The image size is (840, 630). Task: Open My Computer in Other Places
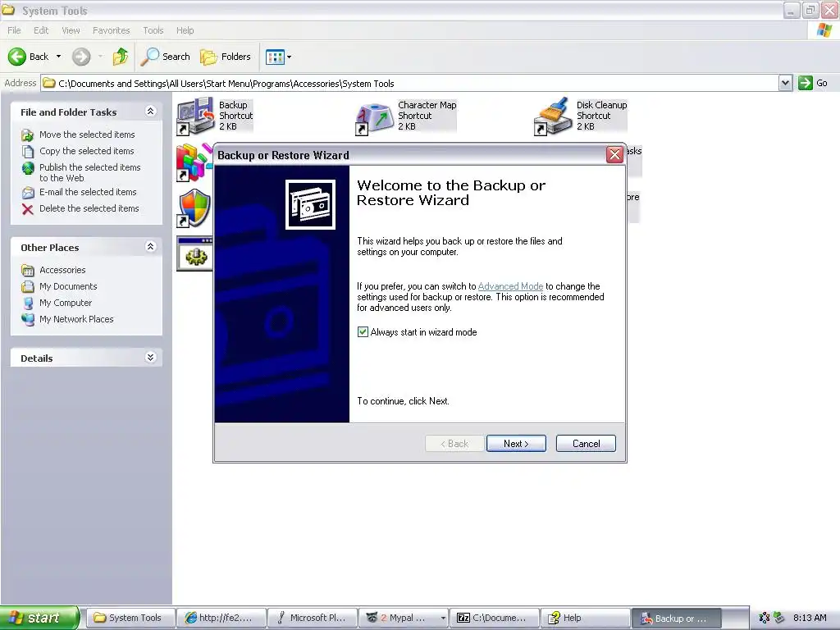(x=66, y=303)
